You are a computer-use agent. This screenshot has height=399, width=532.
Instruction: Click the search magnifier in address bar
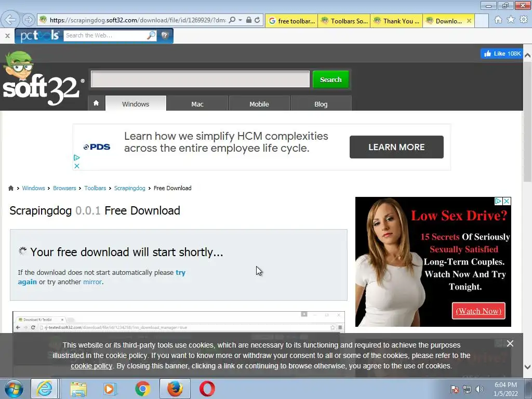point(232,20)
